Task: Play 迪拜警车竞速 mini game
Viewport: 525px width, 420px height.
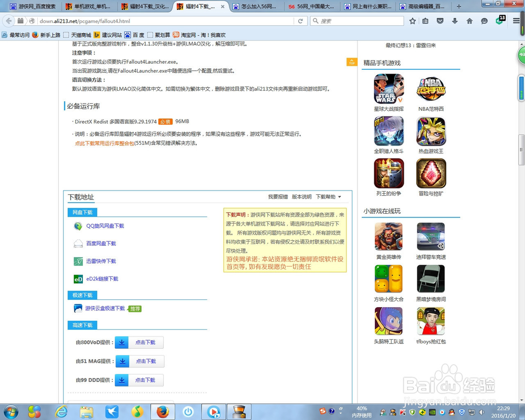Action: tap(431, 237)
